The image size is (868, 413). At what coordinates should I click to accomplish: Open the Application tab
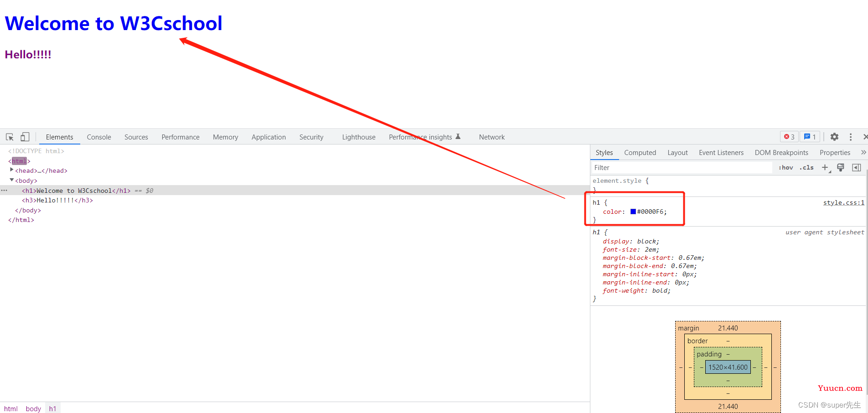[x=269, y=137]
